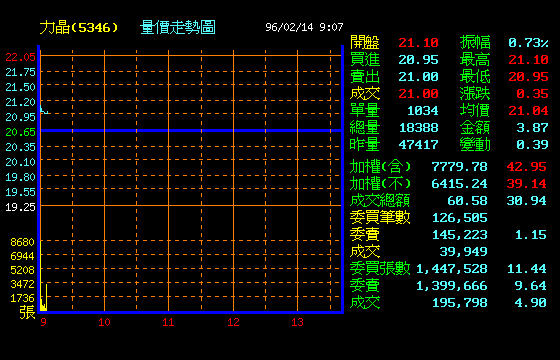Click the stock name 力晶(5346)
The height and width of the screenshot is (360, 560).
pos(79,28)
